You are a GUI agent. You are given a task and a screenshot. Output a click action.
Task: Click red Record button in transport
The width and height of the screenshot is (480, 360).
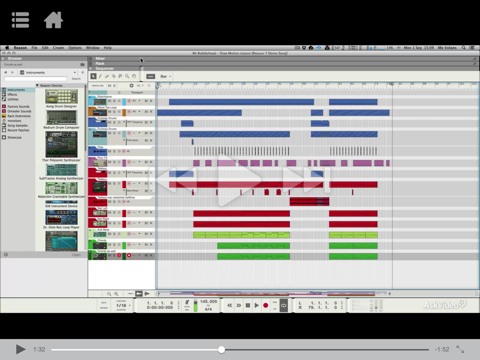click(x=266, y=305)
